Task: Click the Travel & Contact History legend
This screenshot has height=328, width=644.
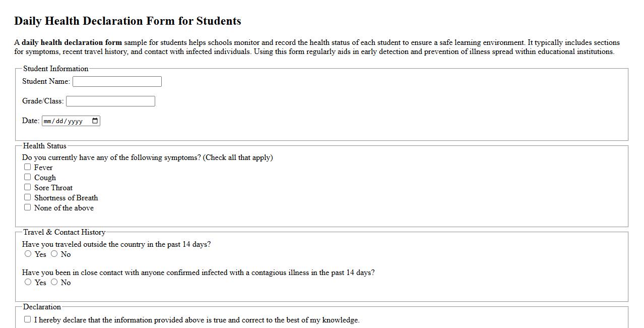Action: pos(65,232)
